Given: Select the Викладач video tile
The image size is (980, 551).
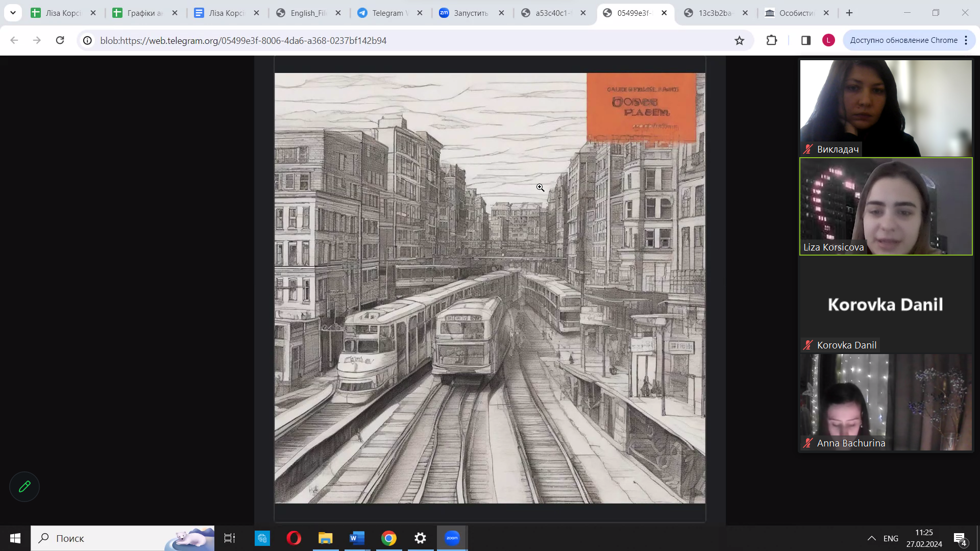Looking at the screenshot, I should pos(886,108).
